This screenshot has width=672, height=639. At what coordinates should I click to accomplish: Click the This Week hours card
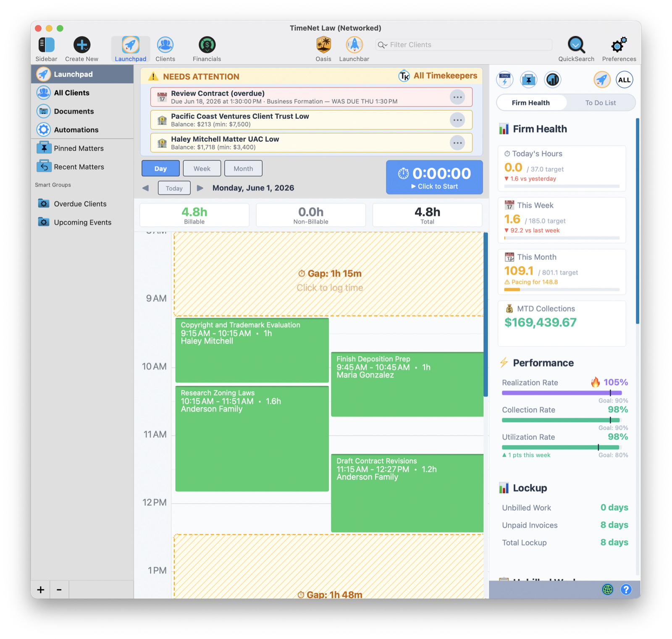(x=562, y=220)
